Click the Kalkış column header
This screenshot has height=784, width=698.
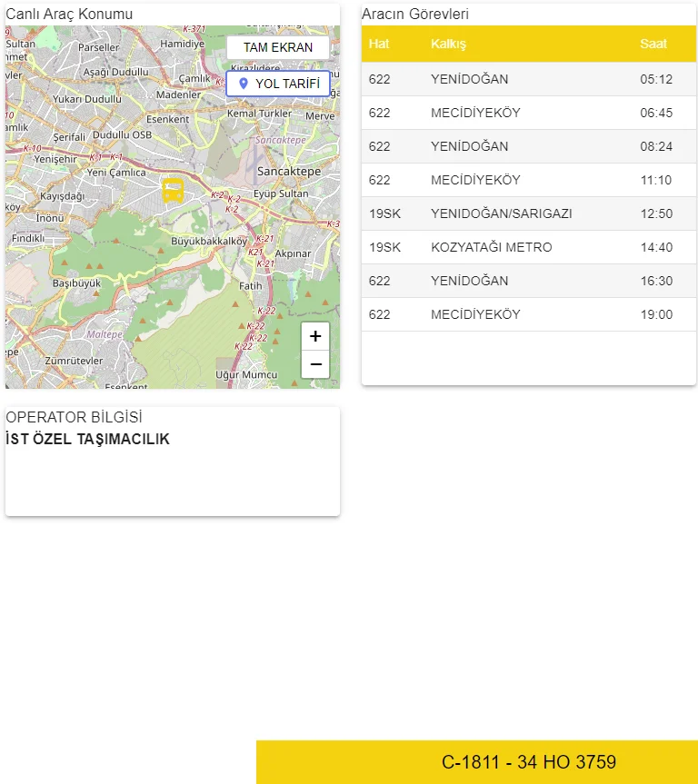[448, 44]
